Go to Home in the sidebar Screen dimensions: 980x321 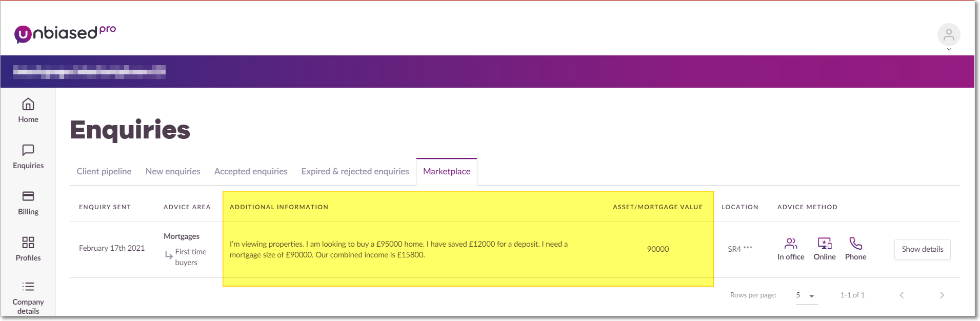coord(28,111)
